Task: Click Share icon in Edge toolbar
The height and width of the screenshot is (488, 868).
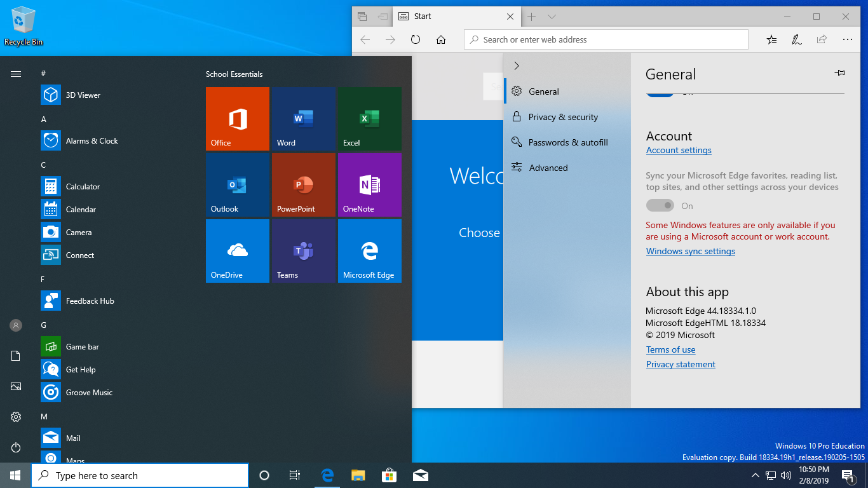Action: 822,39
